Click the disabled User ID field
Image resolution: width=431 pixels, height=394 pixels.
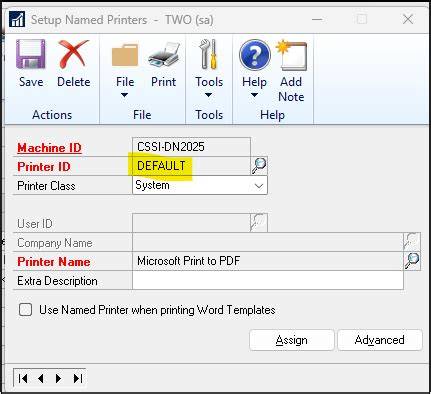click(x=191, y=223)
